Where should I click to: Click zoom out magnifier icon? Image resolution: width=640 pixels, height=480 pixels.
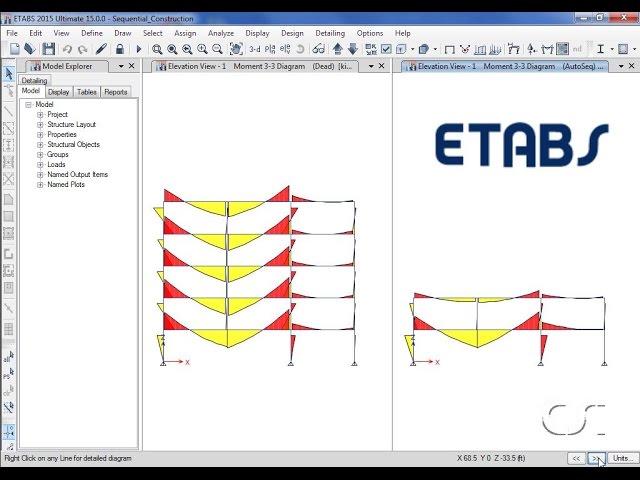(x=218, y=49)
